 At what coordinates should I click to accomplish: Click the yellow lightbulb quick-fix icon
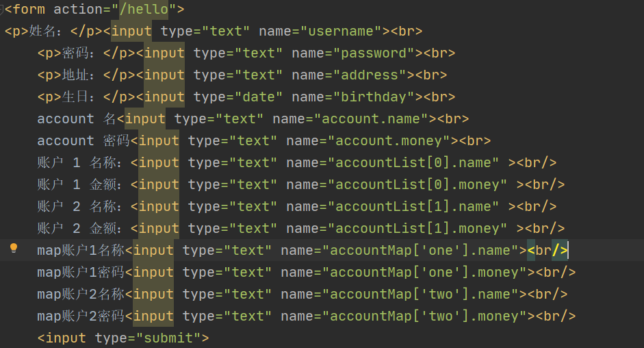point(14,247)
